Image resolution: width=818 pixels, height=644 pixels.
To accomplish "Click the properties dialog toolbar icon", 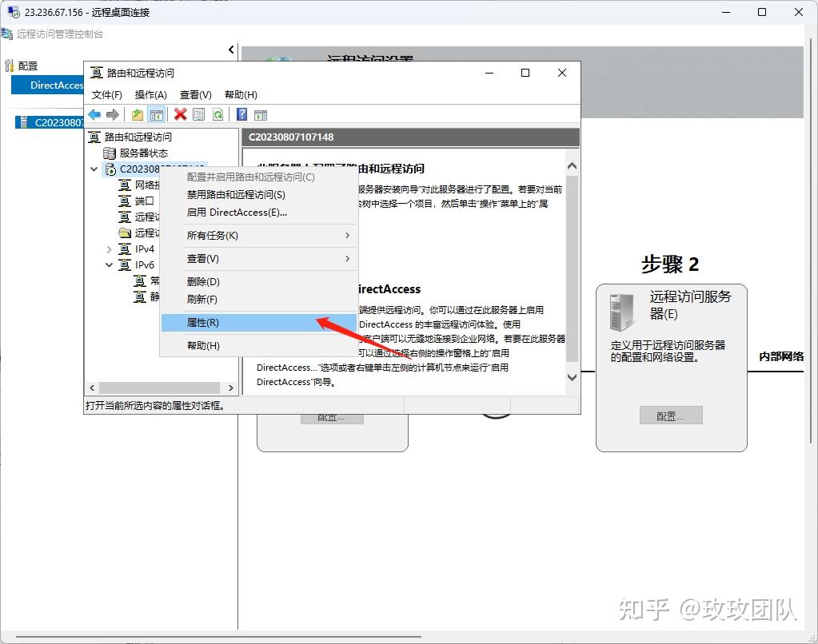I will click(198, 114).
